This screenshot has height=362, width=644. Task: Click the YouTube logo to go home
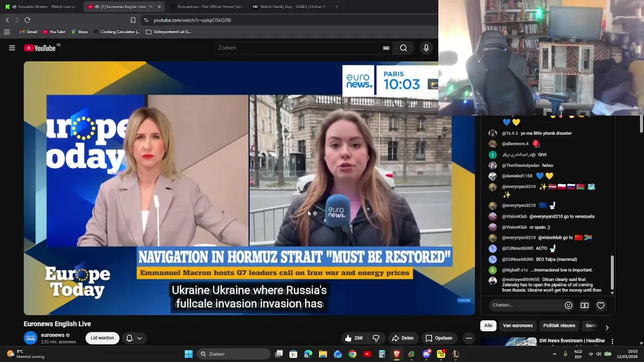[39, 48]
